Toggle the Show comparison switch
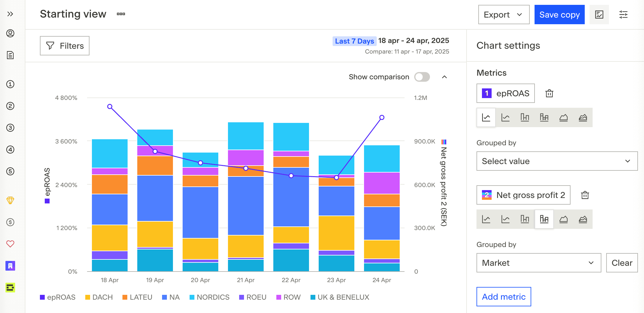The height and width of the screenshot is (313, 644). point(422,77)
